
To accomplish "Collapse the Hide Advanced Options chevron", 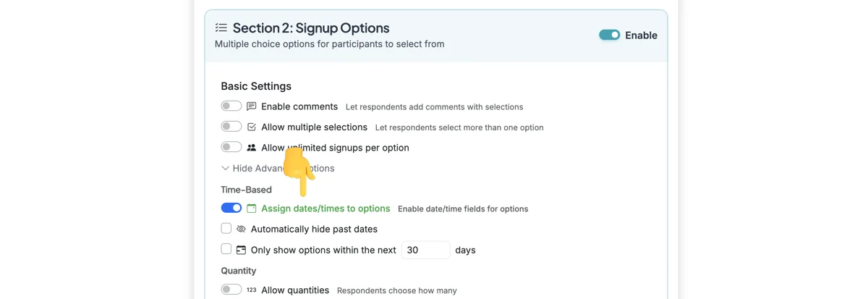I will tap(225, 169).
